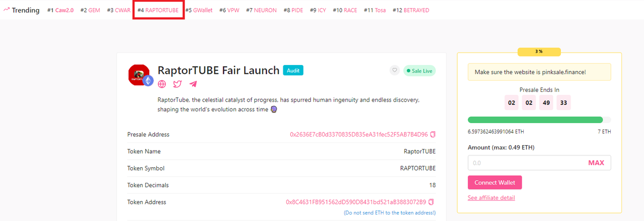Viewport: 644px width, 221px height.
Task: Click the Do not send ETH warning text
Action: point(390,213)
